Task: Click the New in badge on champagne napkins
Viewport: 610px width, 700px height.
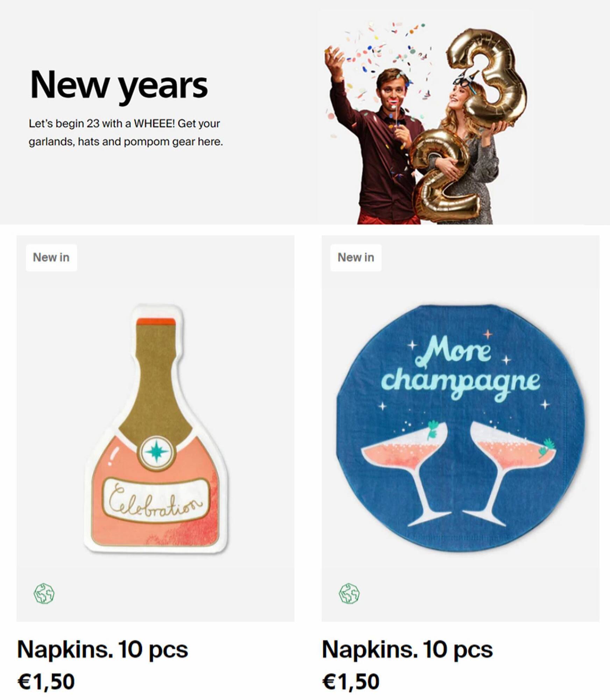Action: (x=356, y=258)
